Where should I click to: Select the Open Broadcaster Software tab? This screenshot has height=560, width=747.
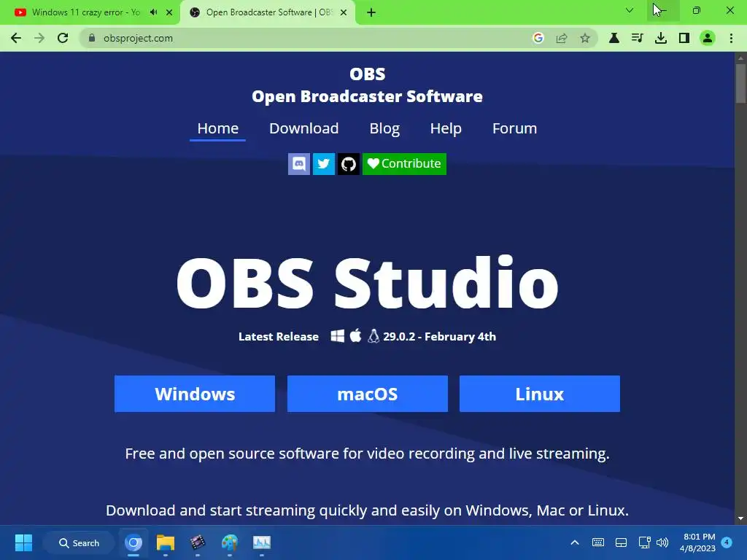pyautogui.click(x=269, y=12)
